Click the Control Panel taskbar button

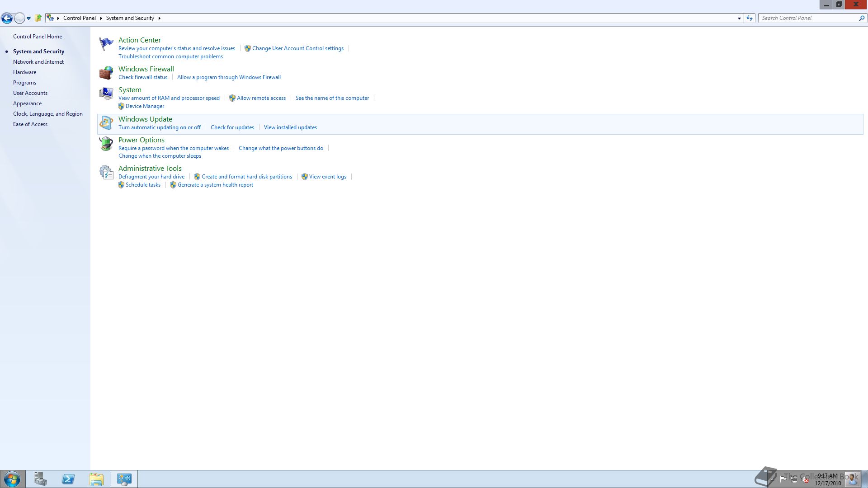(124, 479)
